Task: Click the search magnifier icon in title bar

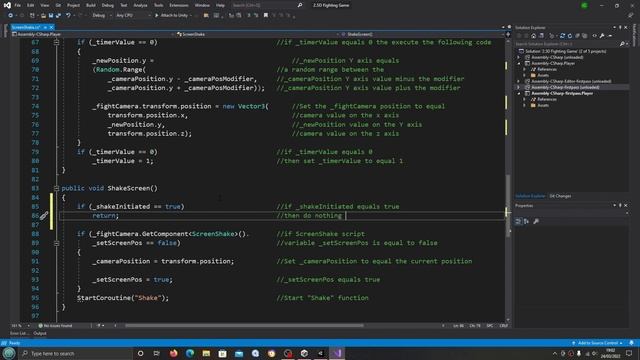Action: (300, 5)
